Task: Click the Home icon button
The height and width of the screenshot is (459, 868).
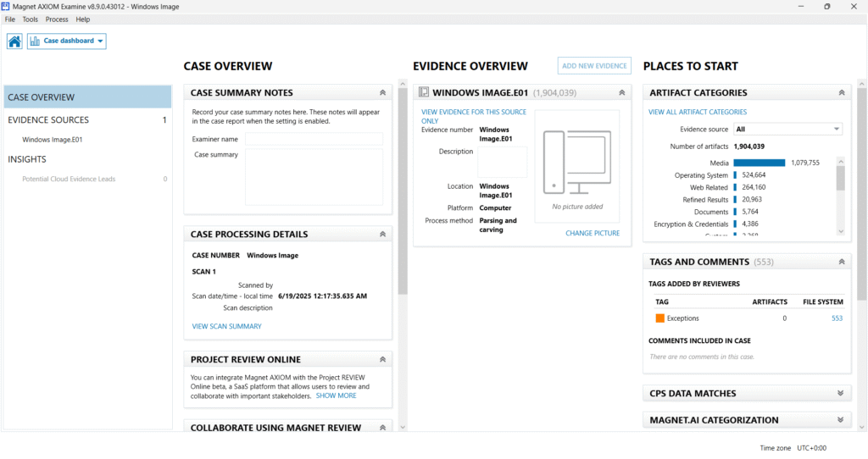Action: click(14, 41)
